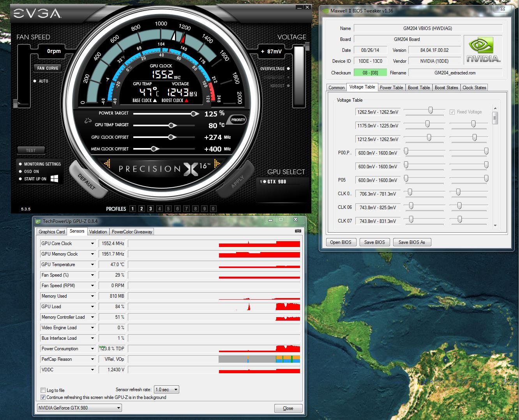This screenshot has width=519, height=420.
Task: Switch to the Validation tab in GPU-Z
Action: pyautogui.click(x=98, y=232)
